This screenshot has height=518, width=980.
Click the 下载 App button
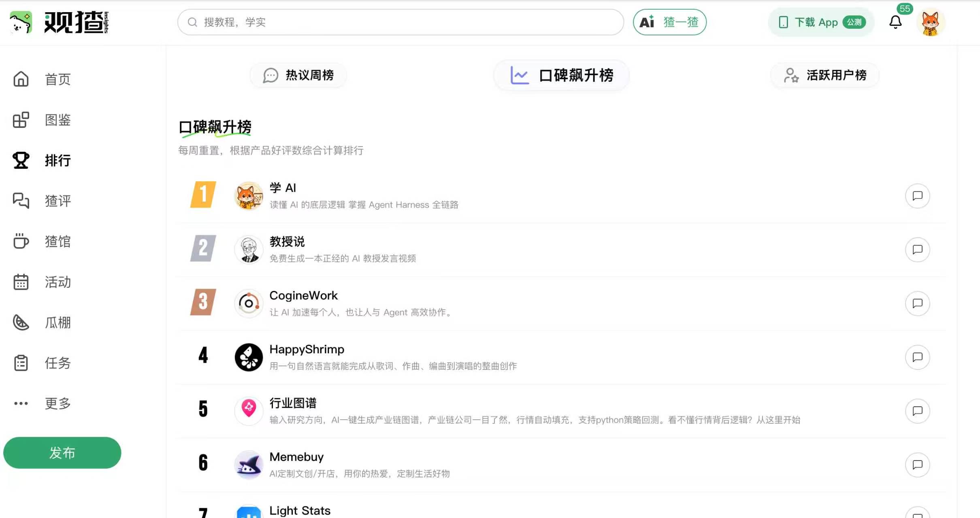822,22
